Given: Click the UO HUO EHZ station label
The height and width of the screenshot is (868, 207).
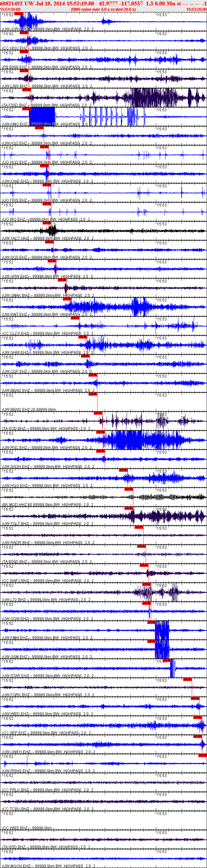Looking at the screenshot, I should pos(47,162).
